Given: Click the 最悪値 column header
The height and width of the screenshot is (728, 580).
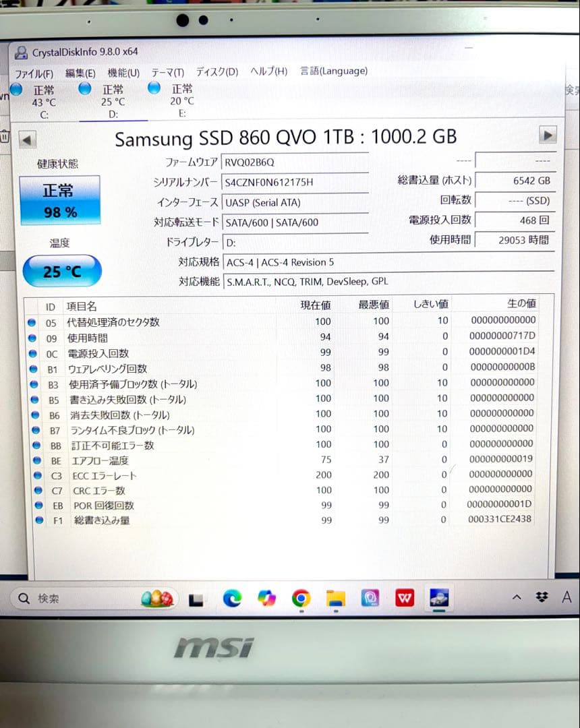Looking at the screenshot, I should (374, 305).
